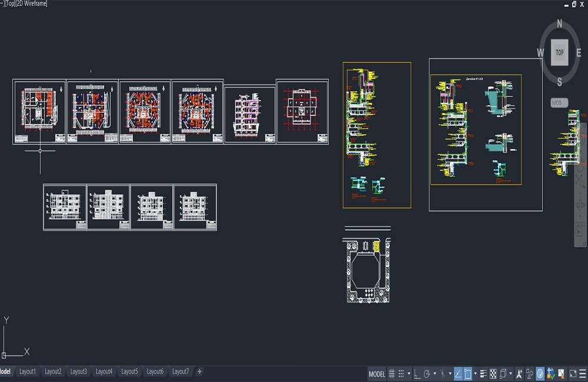Click status bar icon with orange cone
This screenshot has width=588, height=382.
point(562,374)
